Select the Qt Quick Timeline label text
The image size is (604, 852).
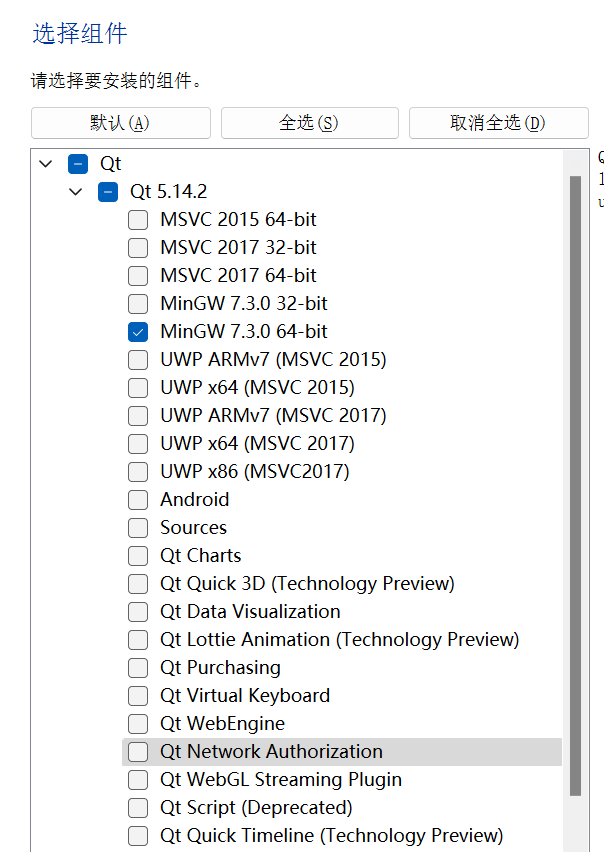point(332,836)
